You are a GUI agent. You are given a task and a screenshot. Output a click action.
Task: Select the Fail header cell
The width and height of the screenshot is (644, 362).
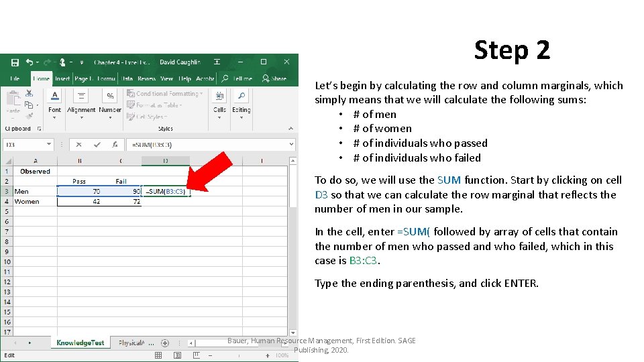tap(121, 182)
